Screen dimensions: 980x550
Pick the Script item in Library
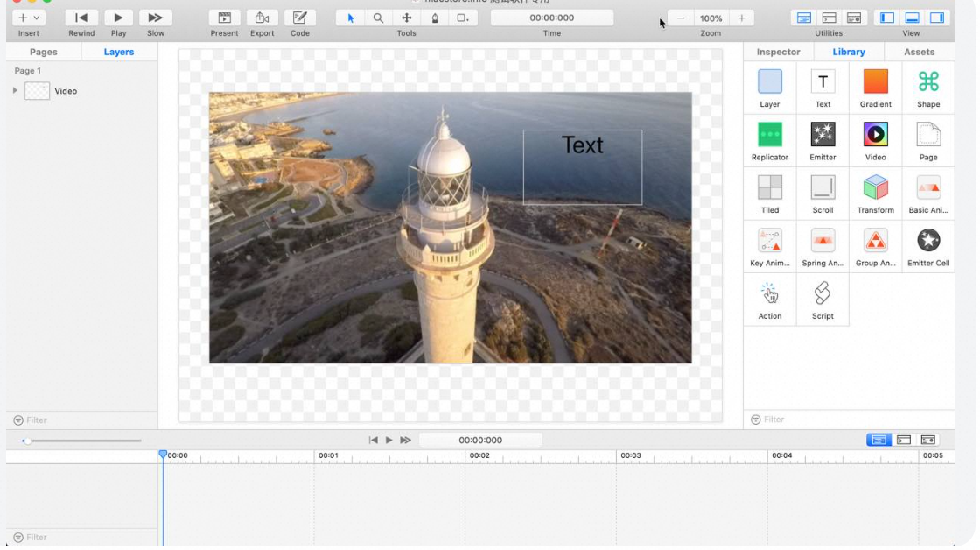point(822,300)
